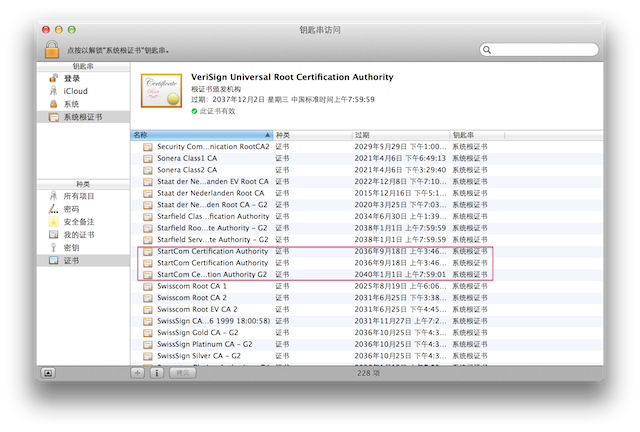Select Swisscom Root EV CA 2 row
The width and height of the screenshot is (640, 432).
pos(367,310)
